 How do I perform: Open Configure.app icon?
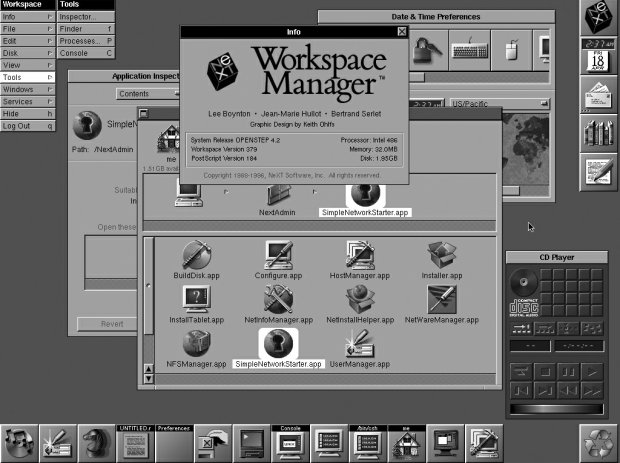click(278, 255)
